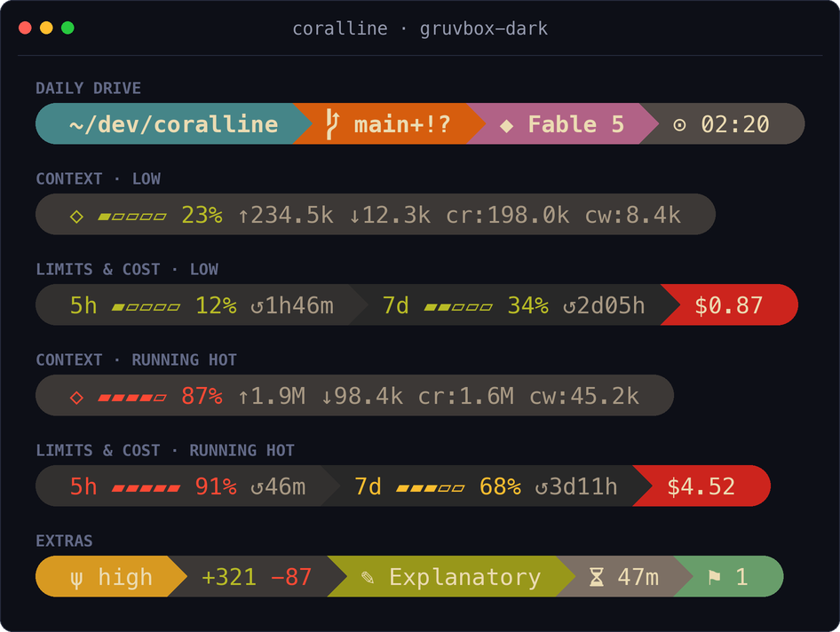Click the 23% context usage bar
The width and height of the screenshot is (840, 632).
coord(132,217)
